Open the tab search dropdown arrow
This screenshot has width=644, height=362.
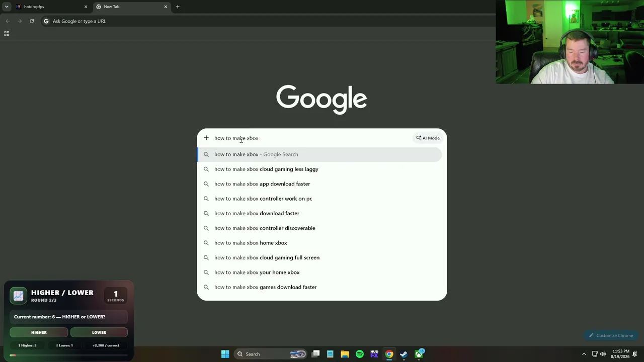click(7, 7)
